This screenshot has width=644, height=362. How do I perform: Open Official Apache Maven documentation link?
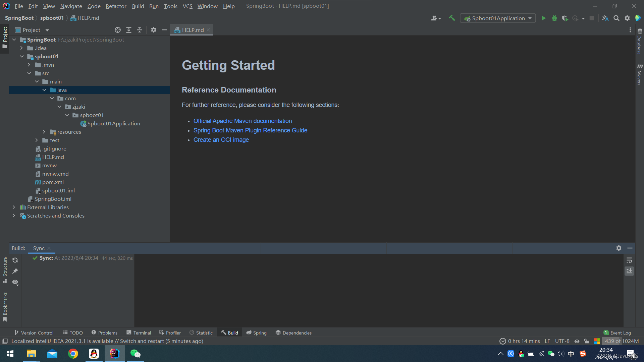pyautogui.click(x=243, y=121)
